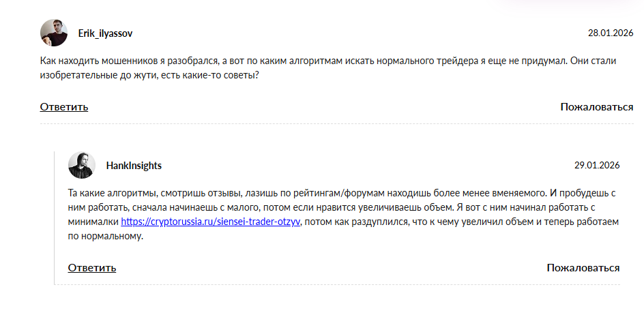Click the vertical thread line beside the reply

click(55, 218)
